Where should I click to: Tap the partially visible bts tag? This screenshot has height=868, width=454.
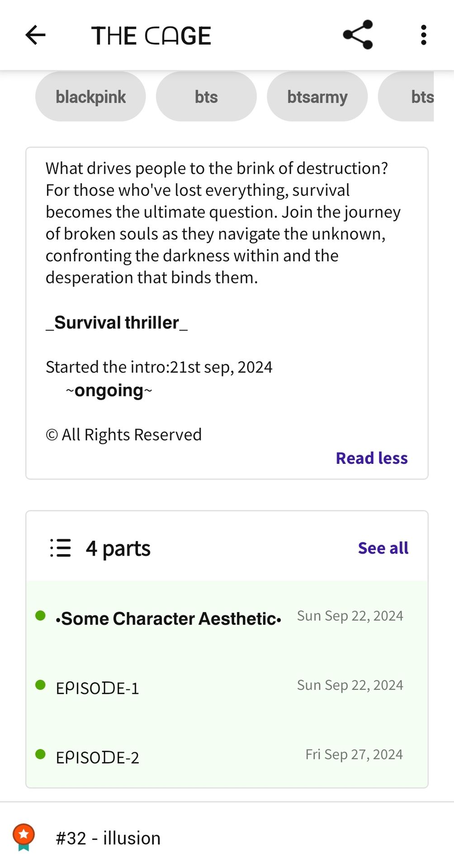[x=406, y=97]
